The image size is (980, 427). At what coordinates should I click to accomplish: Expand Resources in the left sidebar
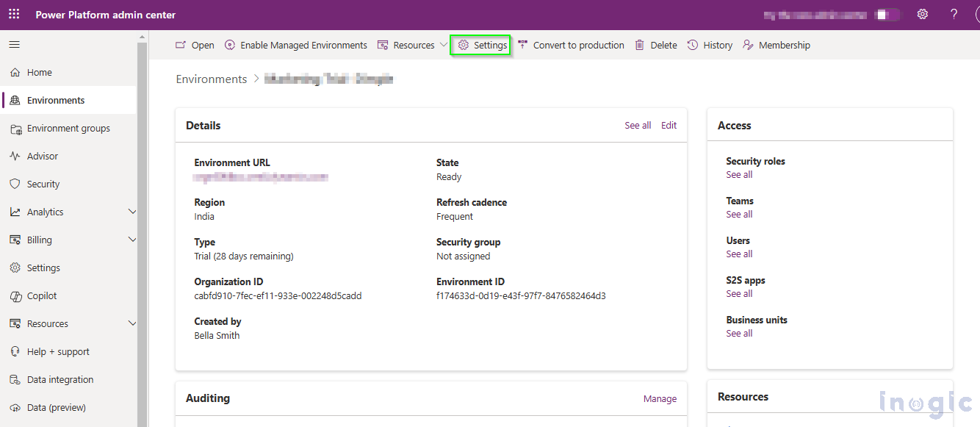[132, 324]
